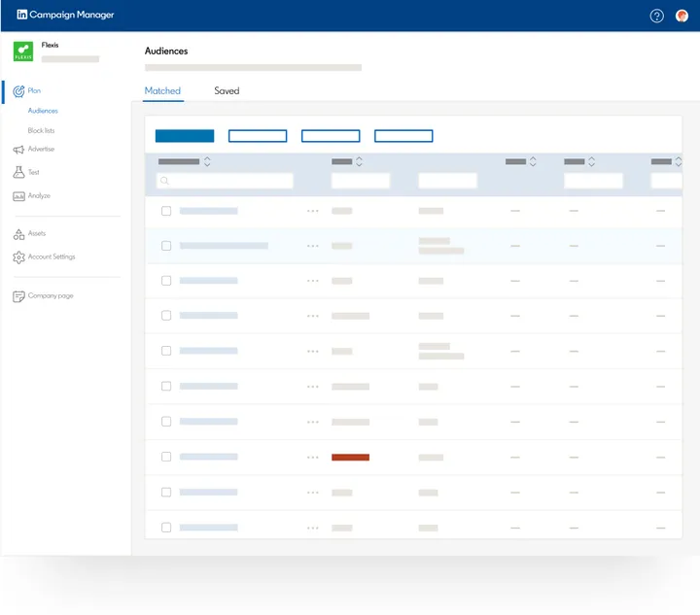
Task: Click the red status bar in the table
Action: coord(350,458)
